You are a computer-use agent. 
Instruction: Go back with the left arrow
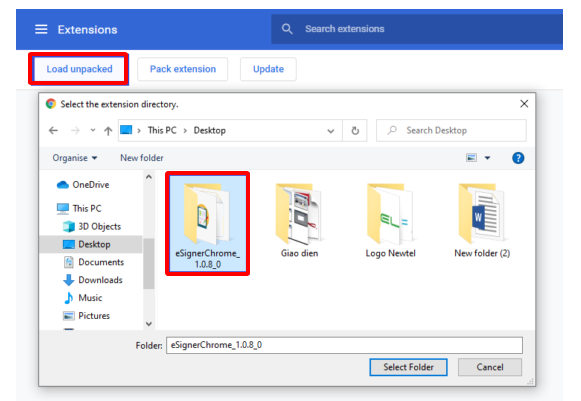tap(53, 130)
